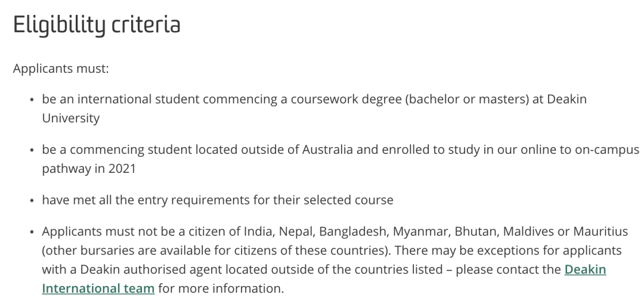Click the phrase 'online to on-campus'
Viewport: 644px width, 301px height.
point(580,150)
